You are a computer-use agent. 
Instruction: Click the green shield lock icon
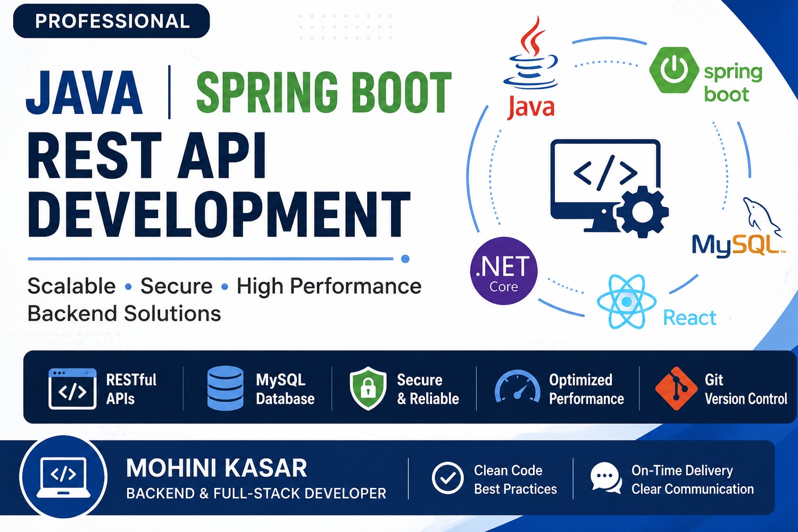[368, 388]
